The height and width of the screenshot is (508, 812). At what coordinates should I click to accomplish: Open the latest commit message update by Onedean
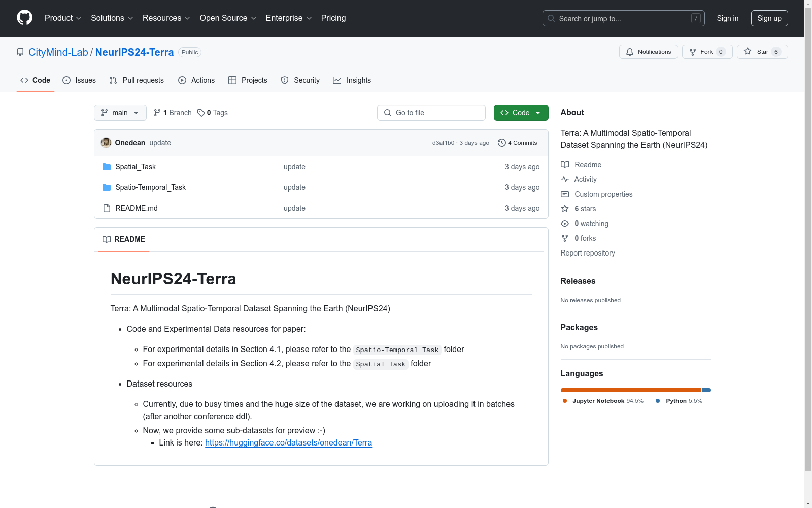tap(160, 143)
